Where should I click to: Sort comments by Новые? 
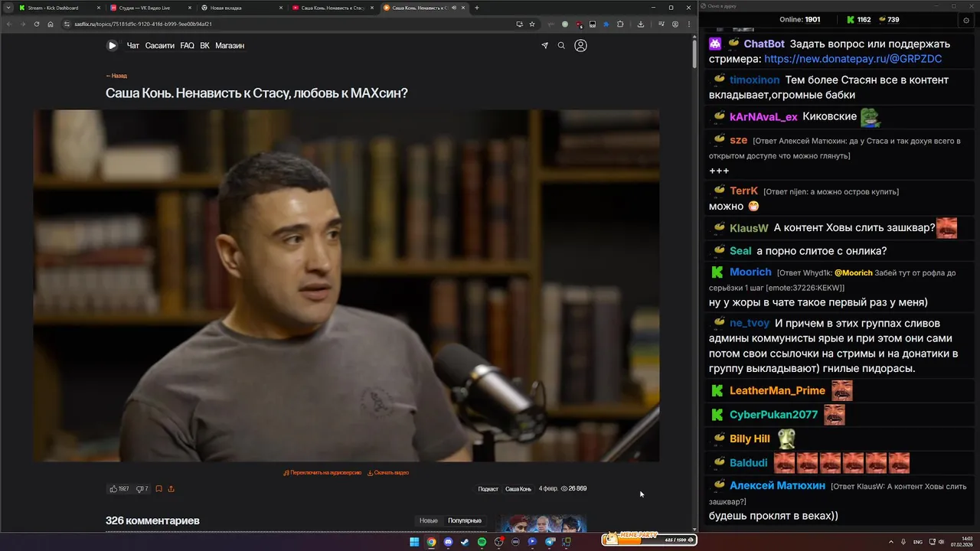click(429, 521)
